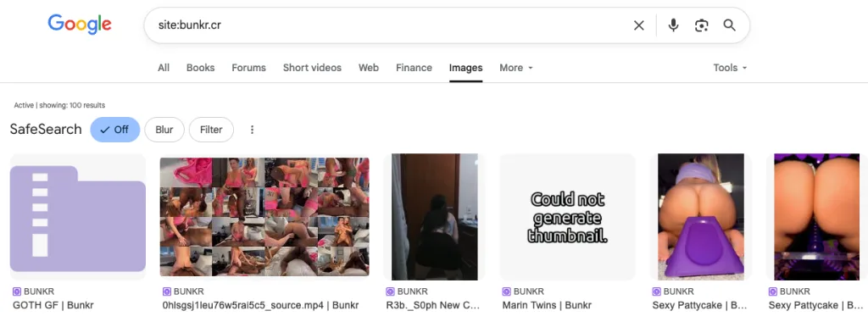Set SafeSearch to Blur
The image size is (868, 322).
click(164, 130)
